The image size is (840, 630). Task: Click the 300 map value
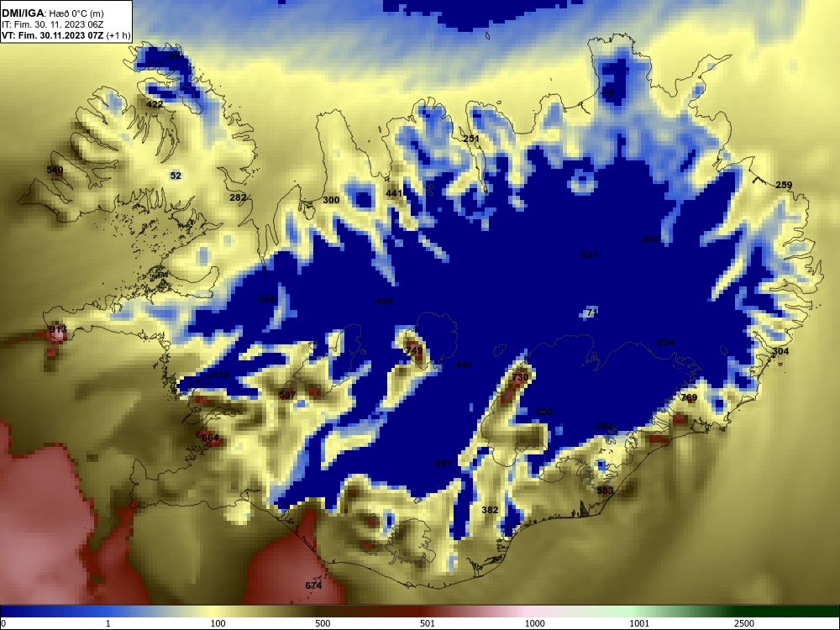tap(331, 200)
